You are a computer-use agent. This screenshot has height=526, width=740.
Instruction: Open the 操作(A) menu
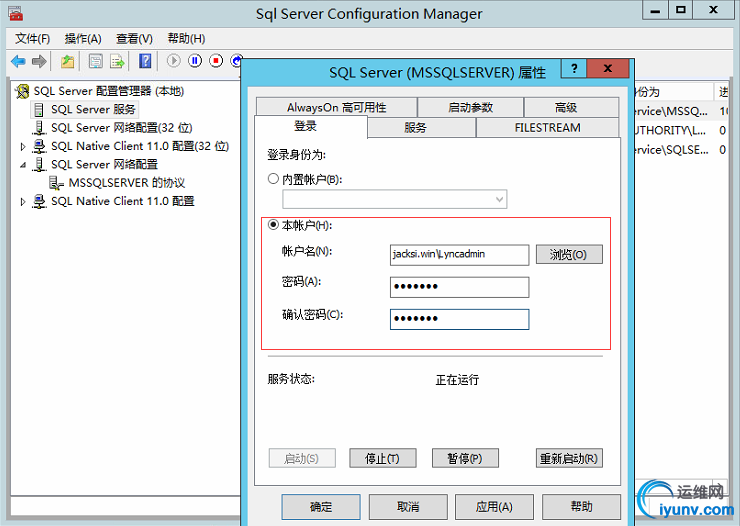point(83,39)
